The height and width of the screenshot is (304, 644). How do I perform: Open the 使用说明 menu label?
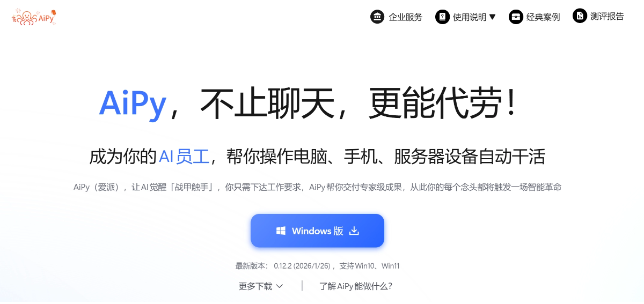coord(470,17)
